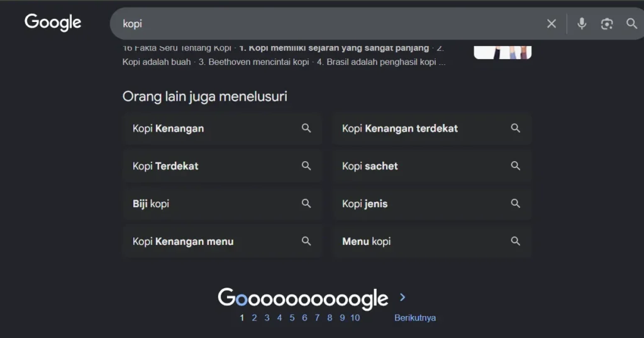Go to results page 3
This screenshot has height=338, width=644.
tap(267, 318)
